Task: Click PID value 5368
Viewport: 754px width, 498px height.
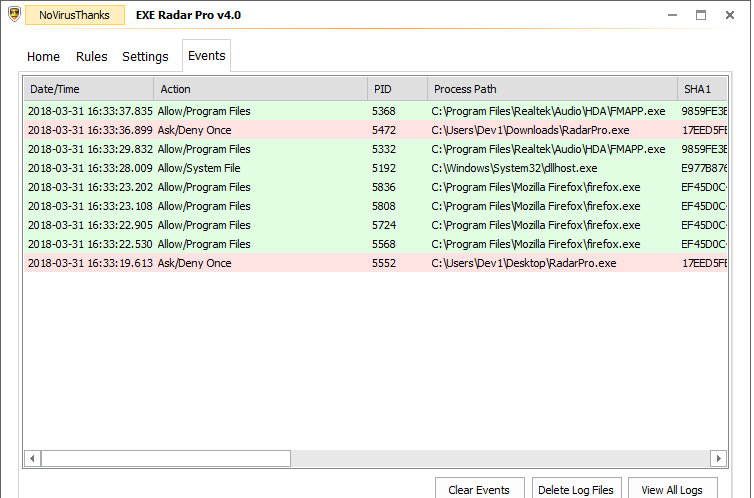Action: (384, 111)
